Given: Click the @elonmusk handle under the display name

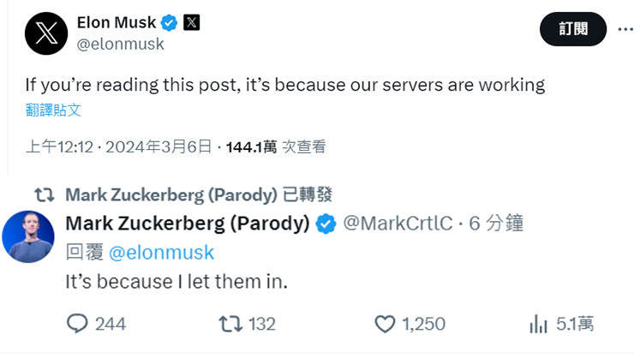Looking at the screenshot, I should pos(120,44).
